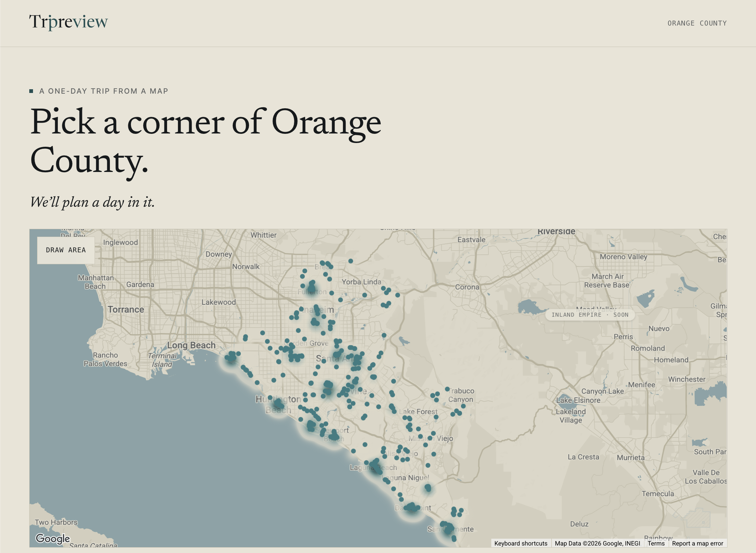Select the Orange County header label

697,23
